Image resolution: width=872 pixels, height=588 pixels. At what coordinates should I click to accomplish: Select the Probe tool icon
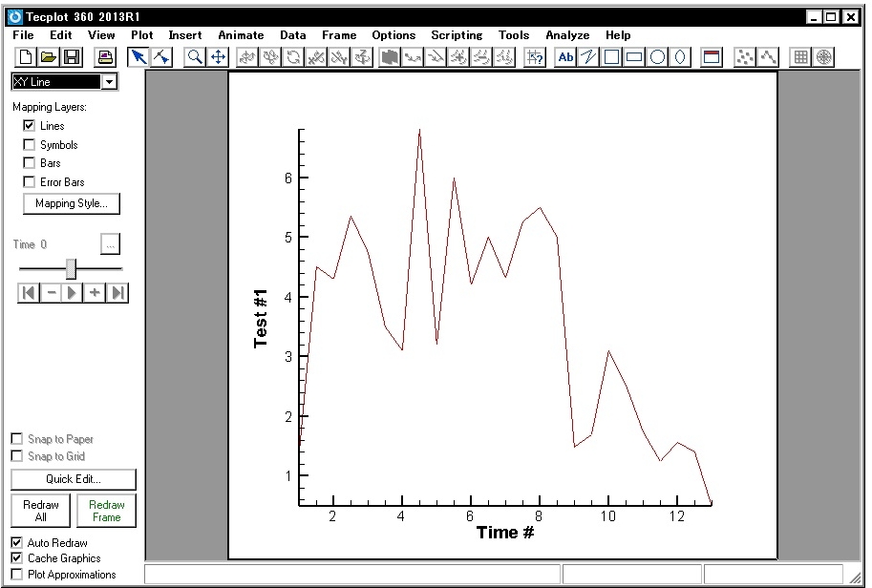pos(535,56)
